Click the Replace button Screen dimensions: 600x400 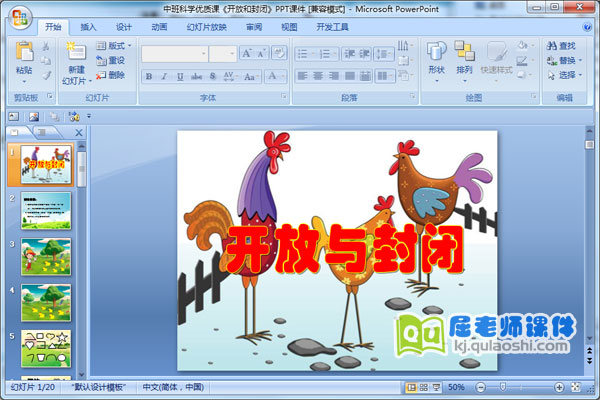(564, 60)
